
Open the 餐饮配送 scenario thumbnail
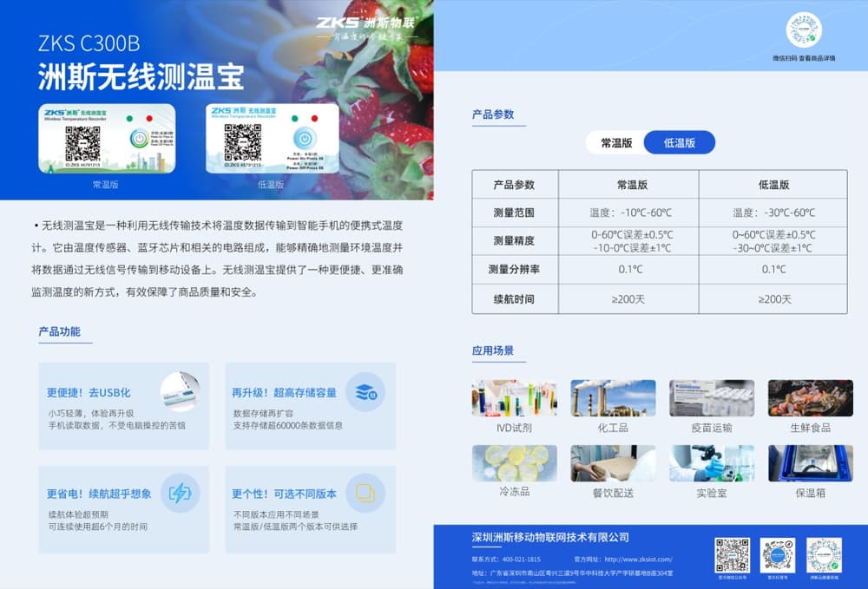613,463
